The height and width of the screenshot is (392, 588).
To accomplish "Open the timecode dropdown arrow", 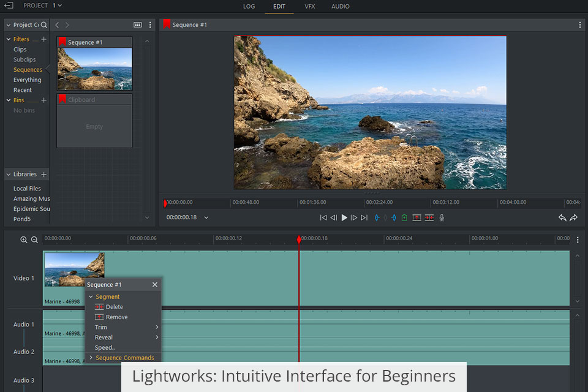I will (206, 217).
